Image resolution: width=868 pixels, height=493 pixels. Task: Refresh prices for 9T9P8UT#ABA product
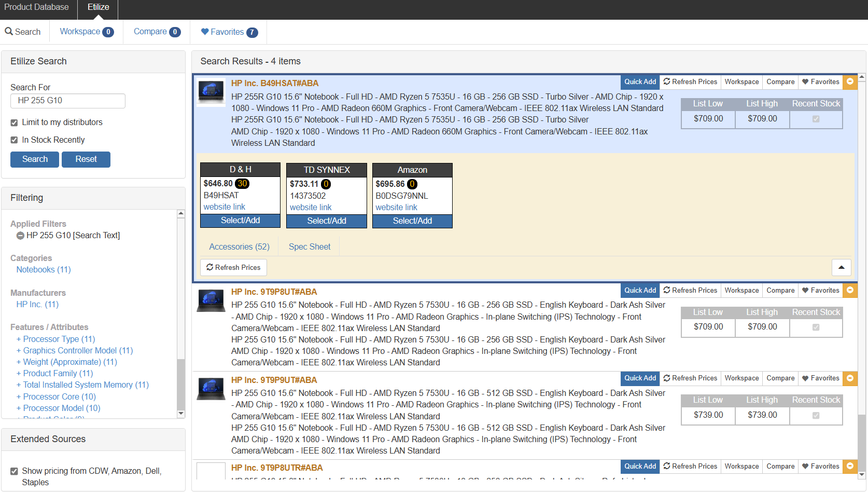(690, 291)
